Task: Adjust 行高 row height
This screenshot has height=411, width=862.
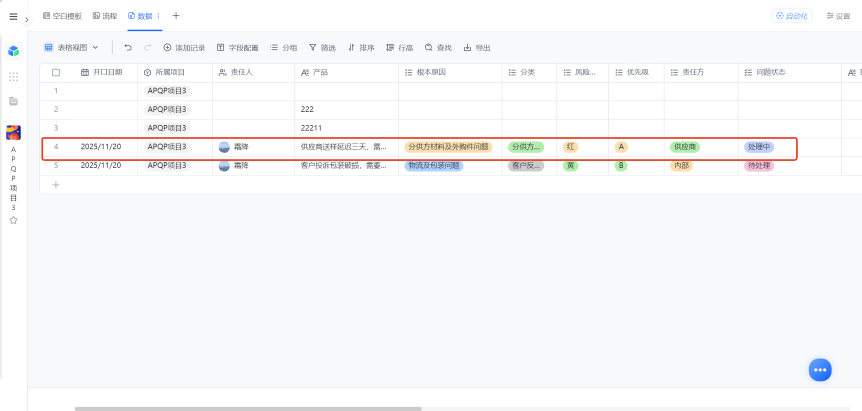Action: [x=400, y=48]
